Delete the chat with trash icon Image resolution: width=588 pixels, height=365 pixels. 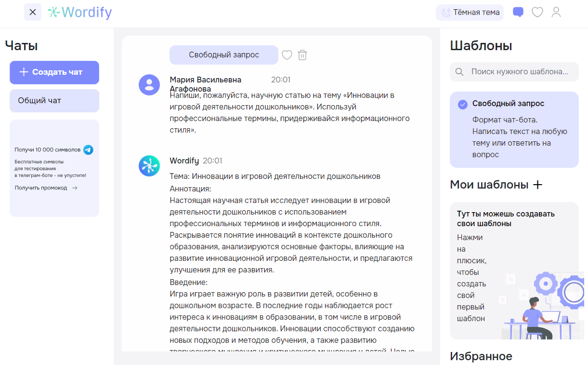click(302, 55)
